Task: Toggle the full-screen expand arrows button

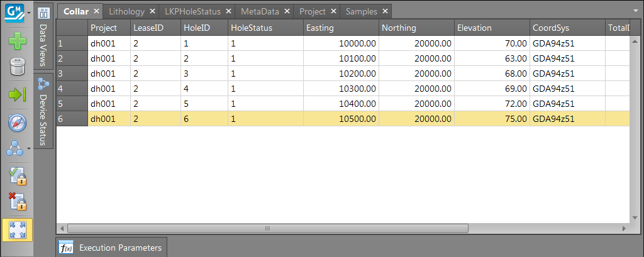Action: (x=17, y=229)
